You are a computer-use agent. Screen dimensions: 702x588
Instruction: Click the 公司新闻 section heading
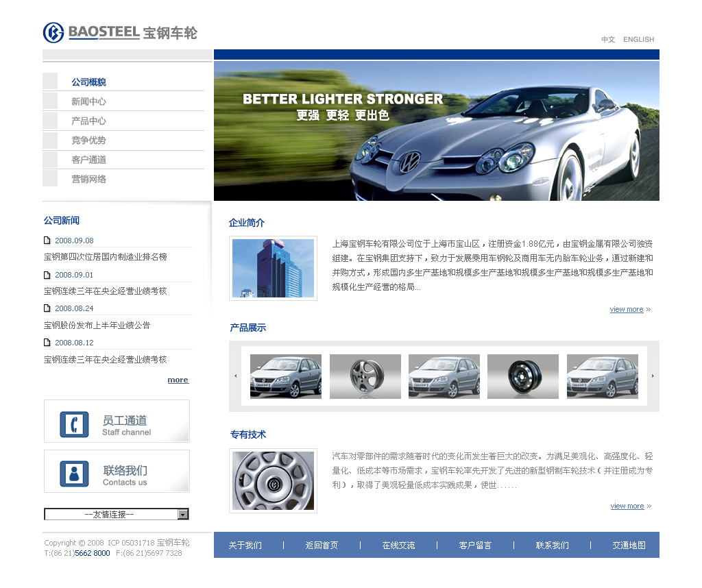coord(62,220)
